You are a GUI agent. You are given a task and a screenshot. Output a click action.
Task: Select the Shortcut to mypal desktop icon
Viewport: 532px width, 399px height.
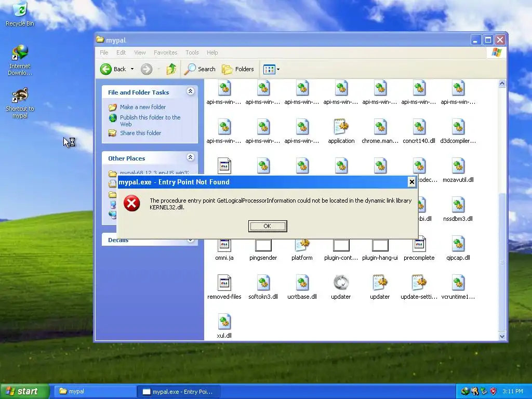point(20,103)
